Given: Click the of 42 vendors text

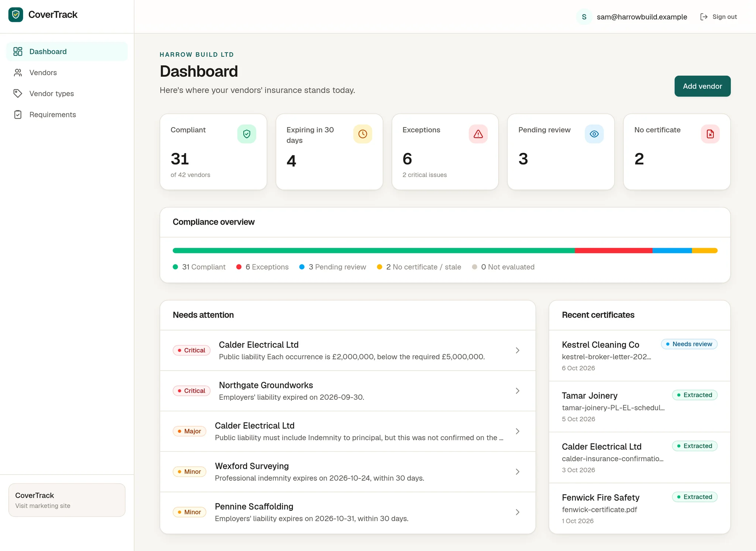Looking at the screenshot, I should point(190,175).
